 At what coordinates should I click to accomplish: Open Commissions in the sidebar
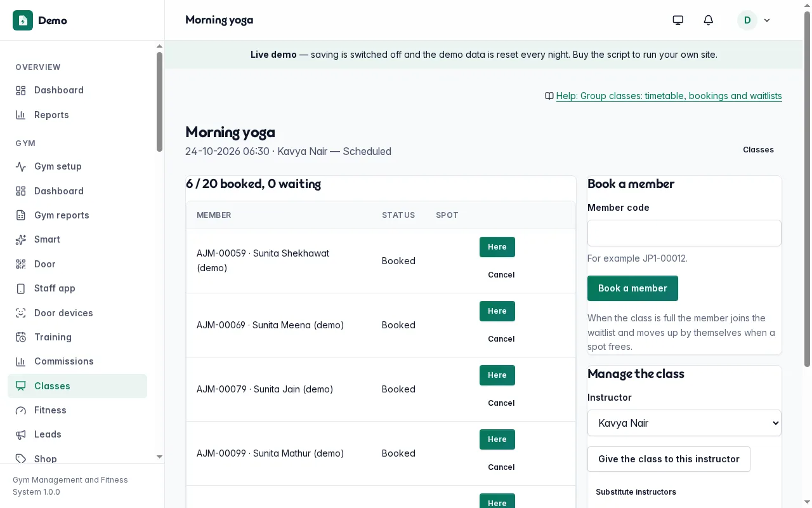(x=77, y=361)
